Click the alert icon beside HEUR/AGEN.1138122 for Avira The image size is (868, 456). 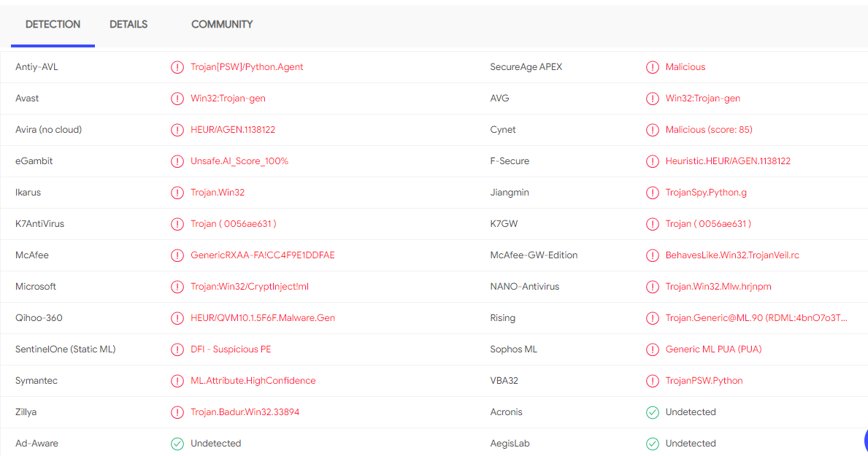[x=177, y=130]
